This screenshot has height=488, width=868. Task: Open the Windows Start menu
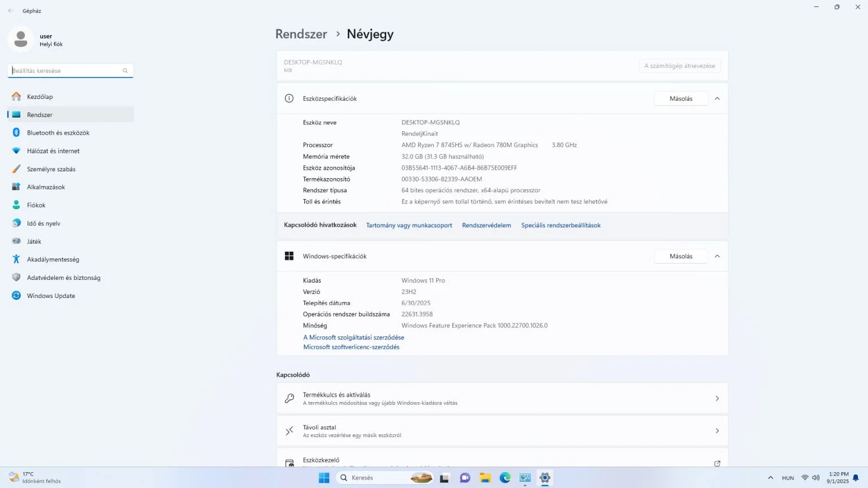[x=324, y=478]
